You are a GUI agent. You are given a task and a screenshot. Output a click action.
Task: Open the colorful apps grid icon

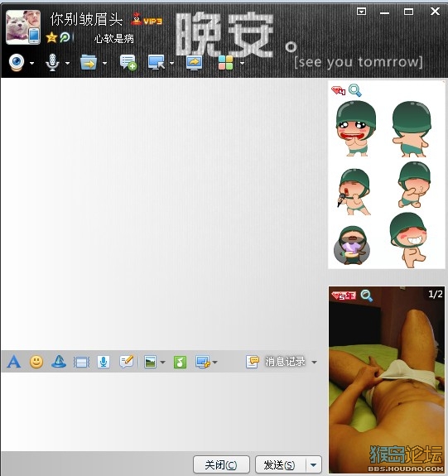tap(226, 63)
